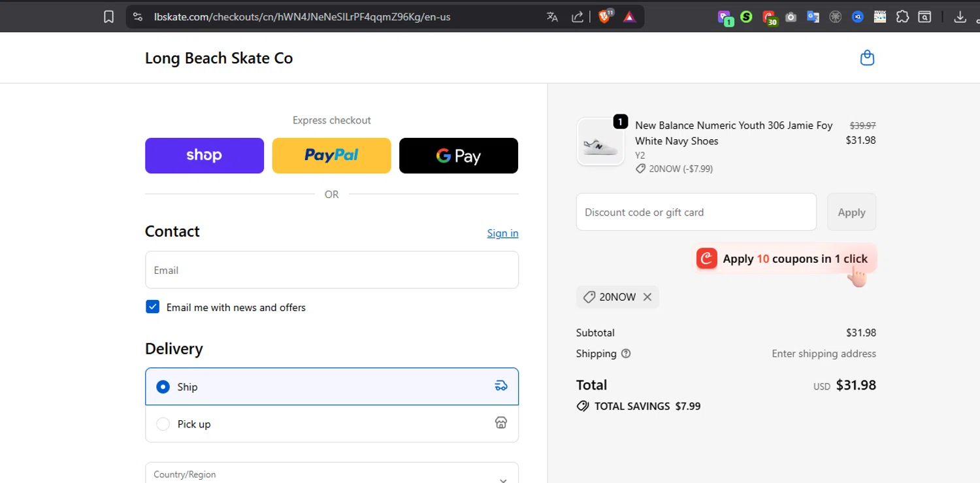Open the Country/Region dropdown

[x=332, y=473]
